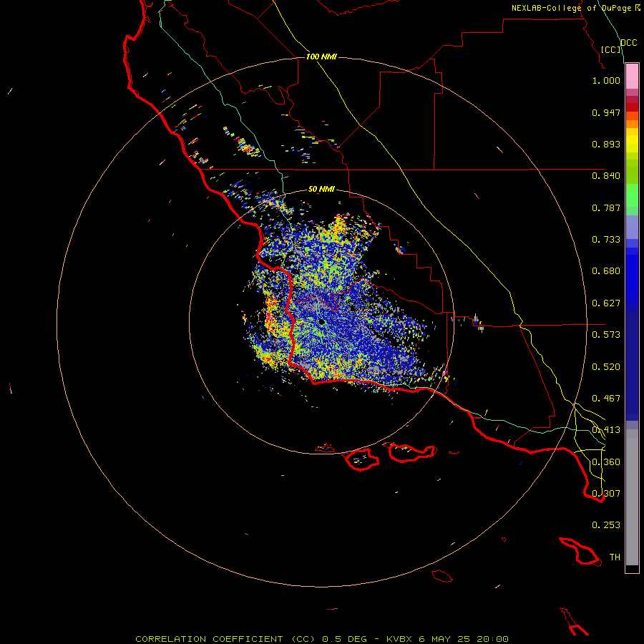Click the TH threshold label

point(615,557)
